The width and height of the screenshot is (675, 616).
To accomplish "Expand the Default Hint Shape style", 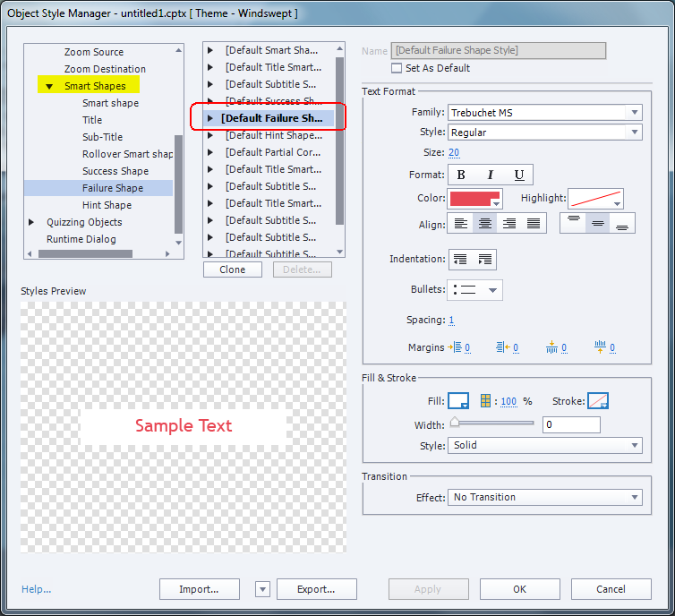I will click(210, 135).
